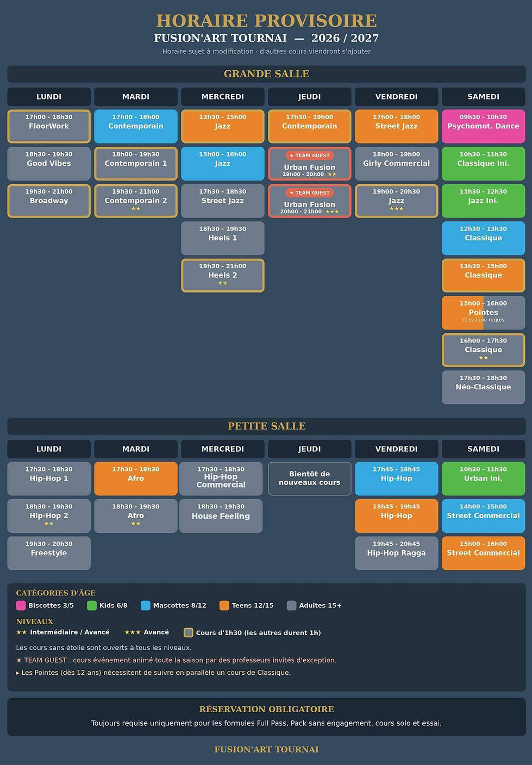Click the gray Adultes 15+ color swatch
This screenshot has height=765, width=532.
point(292,605)
